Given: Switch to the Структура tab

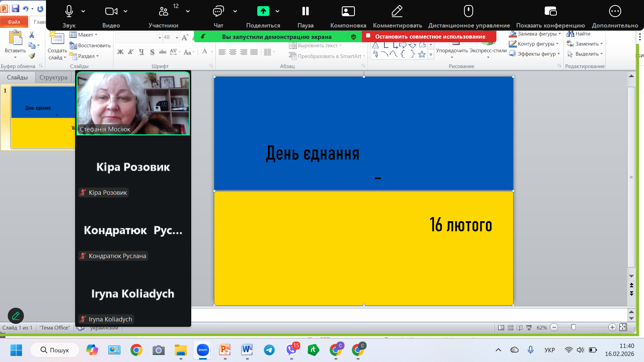Looking at the screenshot, I should click(x=53, y=77).
